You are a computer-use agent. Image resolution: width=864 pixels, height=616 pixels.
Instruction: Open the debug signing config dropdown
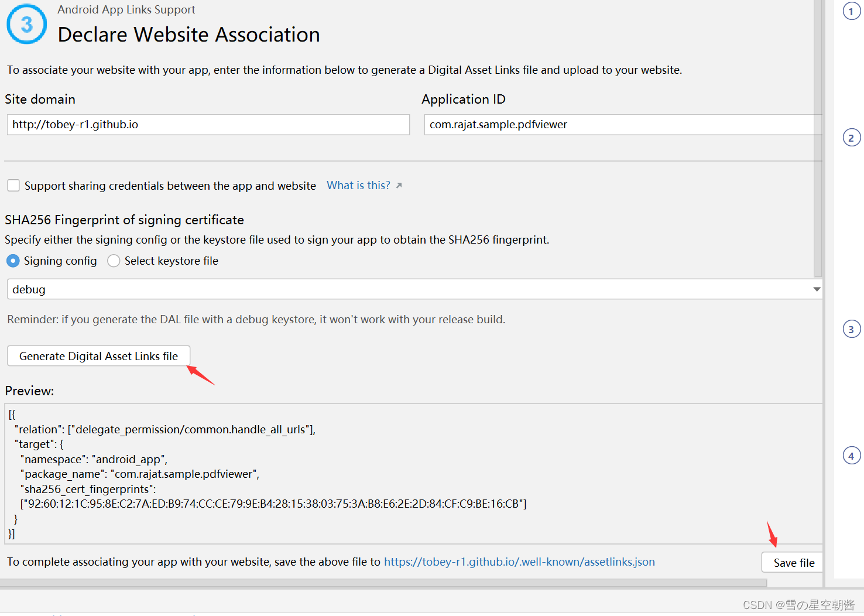coord(414,289)
